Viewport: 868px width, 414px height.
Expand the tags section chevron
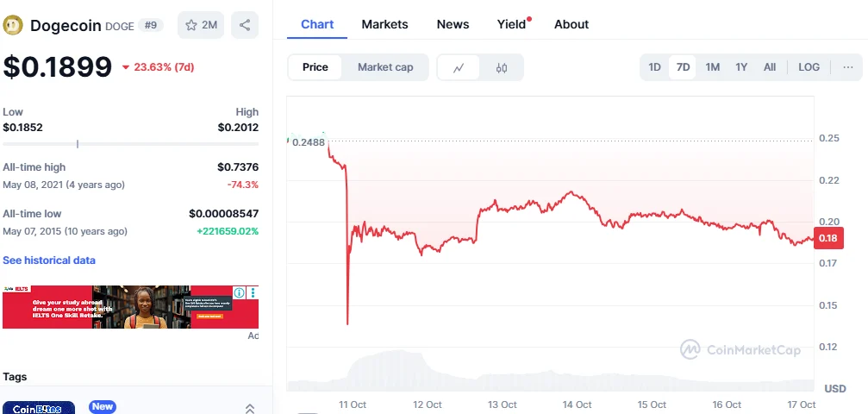tap(250, 408)
